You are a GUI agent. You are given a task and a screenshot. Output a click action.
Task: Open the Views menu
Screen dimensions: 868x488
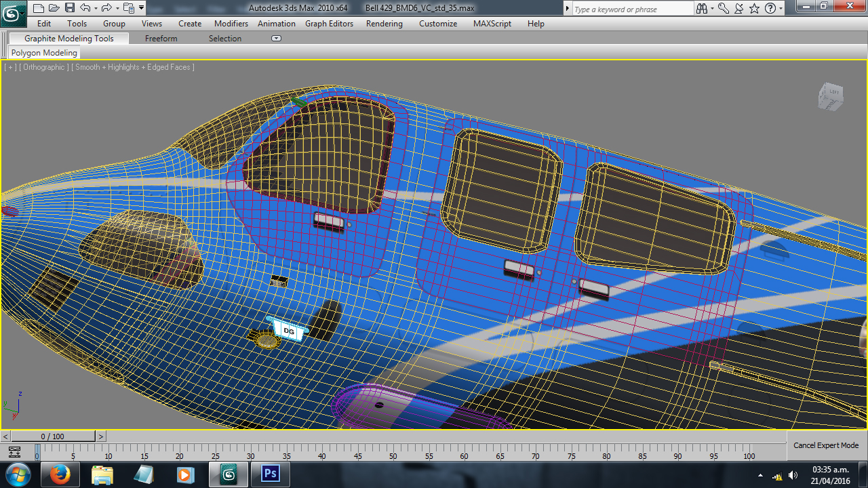point(152,24)
